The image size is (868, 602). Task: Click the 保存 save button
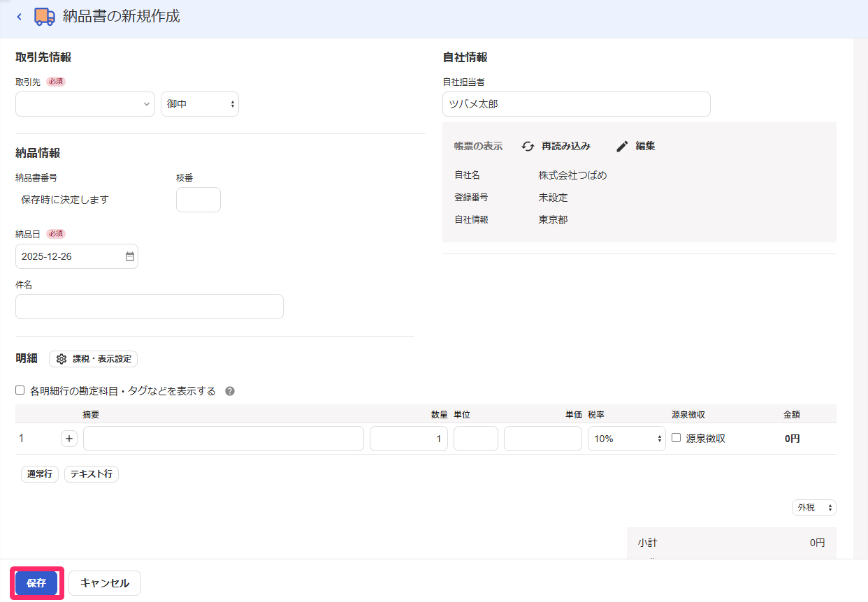[x=36, y=583]
